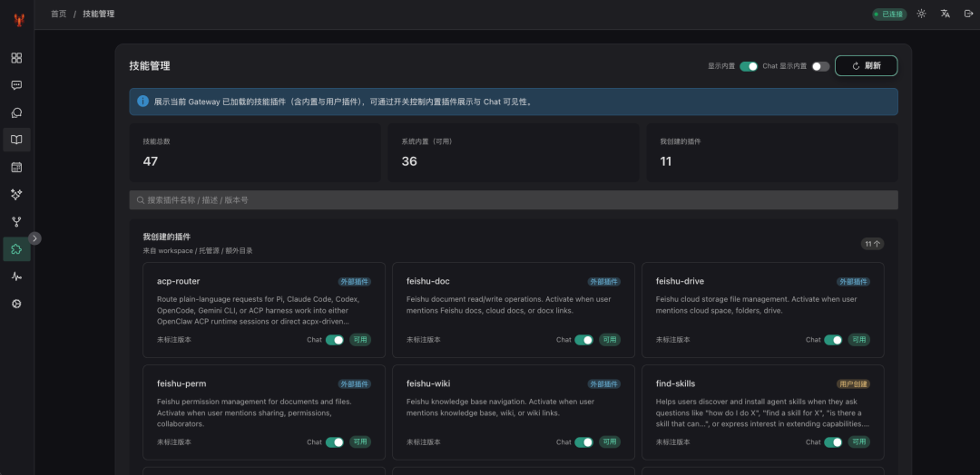Click the 外部插件 tag on feishu-drive

(853, 282)
